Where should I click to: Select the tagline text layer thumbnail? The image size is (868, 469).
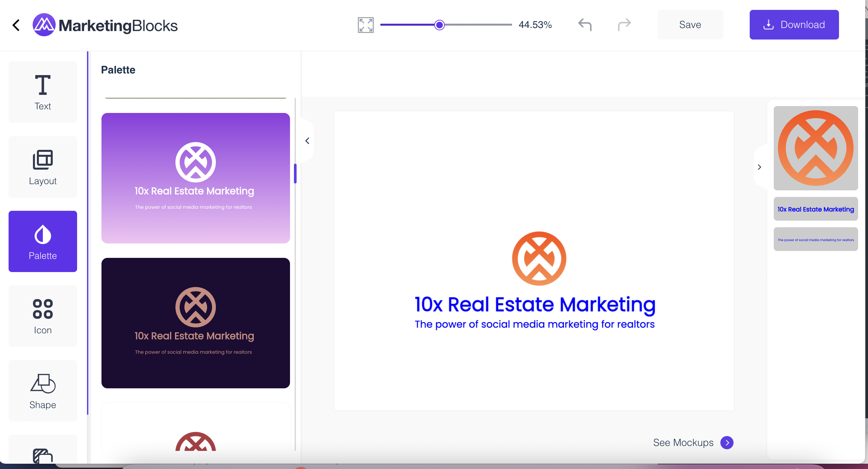tap(816, 239)
